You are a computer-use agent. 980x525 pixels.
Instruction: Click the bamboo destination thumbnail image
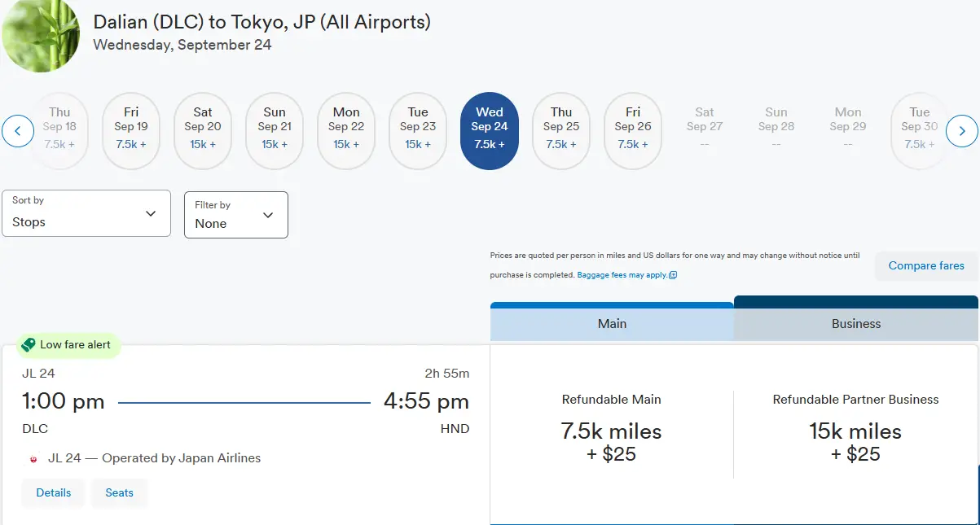41,34
